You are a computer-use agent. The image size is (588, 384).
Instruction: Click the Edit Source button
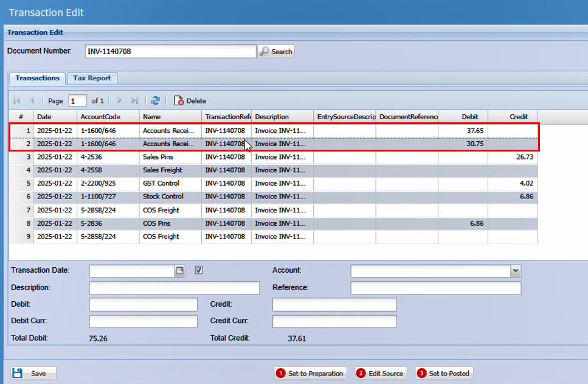tap(381, 373)
